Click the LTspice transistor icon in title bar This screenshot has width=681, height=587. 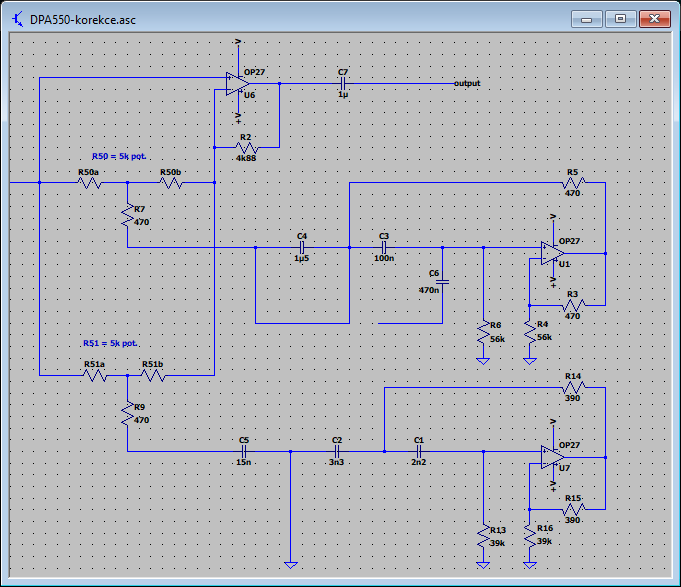[x=18, y=20]
